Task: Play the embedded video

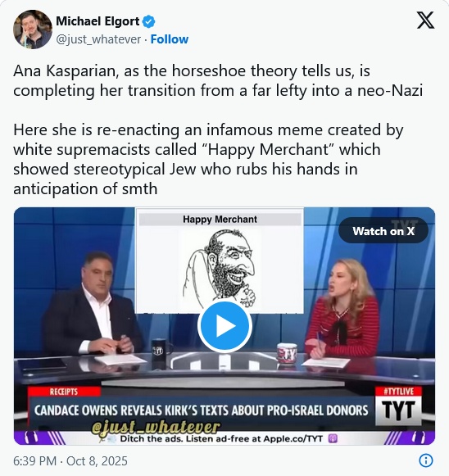Action: click(224, 326)
